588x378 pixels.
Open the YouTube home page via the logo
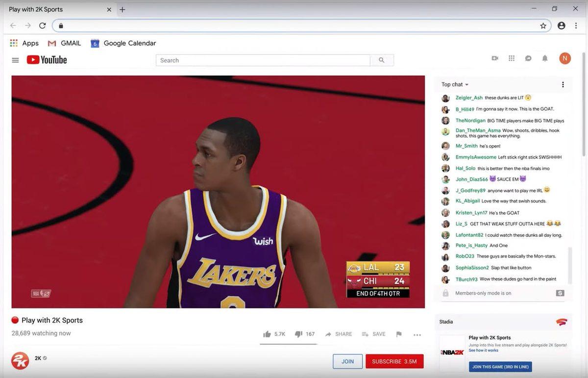coord(46,59)
